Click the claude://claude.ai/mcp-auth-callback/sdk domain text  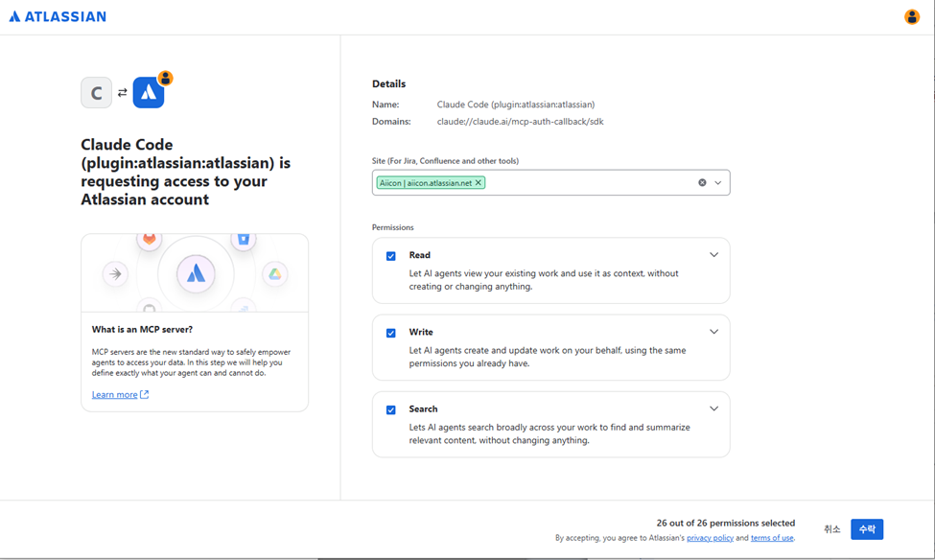520,122
